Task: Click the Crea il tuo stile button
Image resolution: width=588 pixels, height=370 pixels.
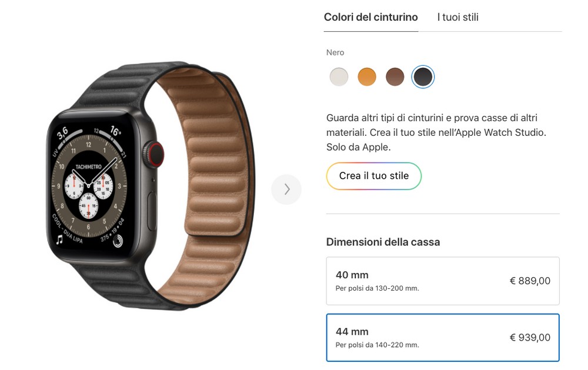Action: [374, 176]
